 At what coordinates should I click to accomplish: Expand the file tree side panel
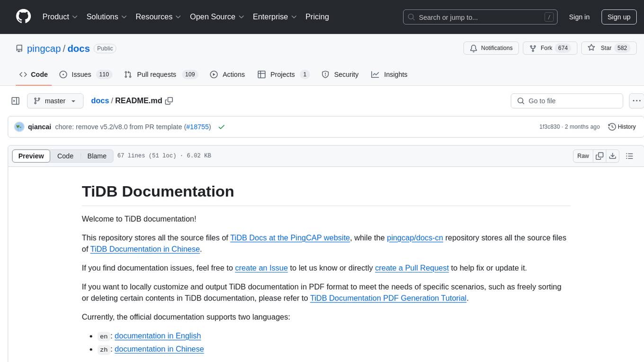(x=16, y=101)
